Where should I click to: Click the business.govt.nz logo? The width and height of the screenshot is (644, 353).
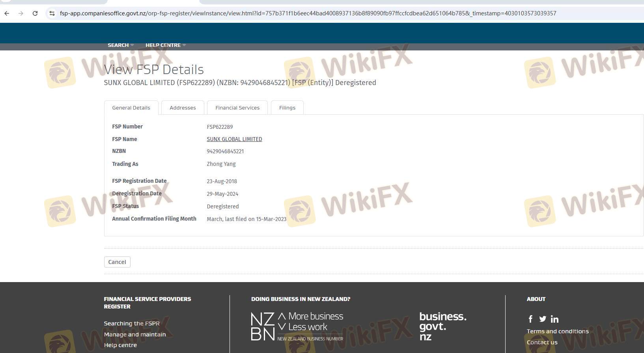click(x=442, y=326)
